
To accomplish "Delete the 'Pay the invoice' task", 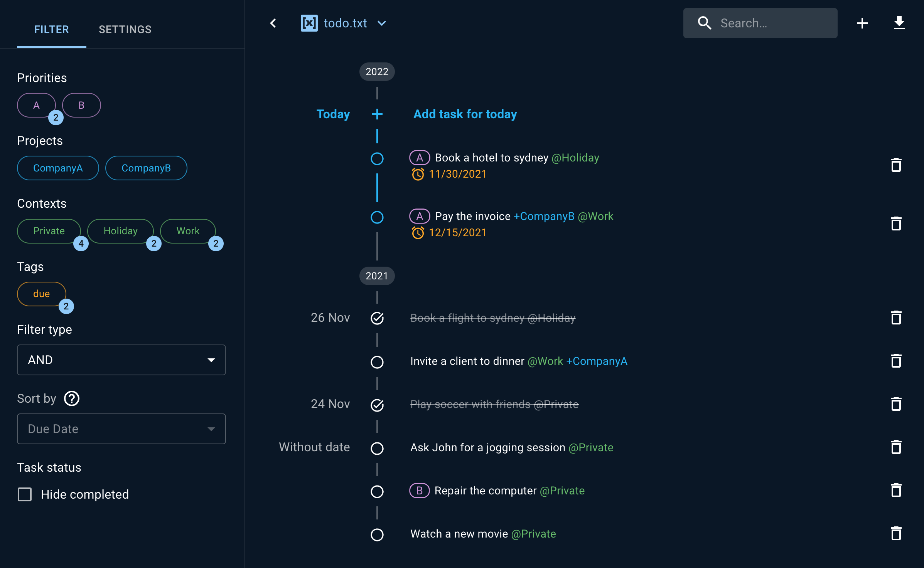I will click(x=896, y=224).
